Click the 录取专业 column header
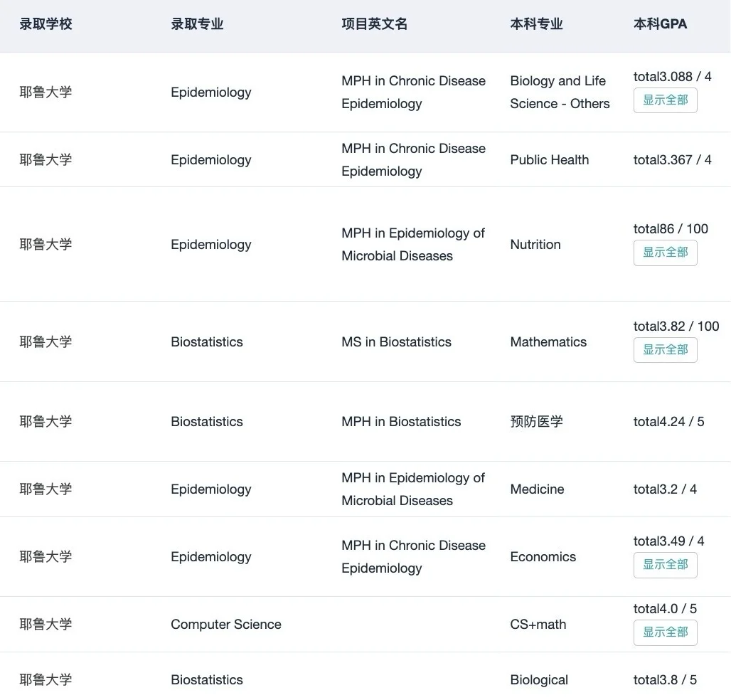The width and height of the screenshot is (731, 700). [x=197, y=23]
